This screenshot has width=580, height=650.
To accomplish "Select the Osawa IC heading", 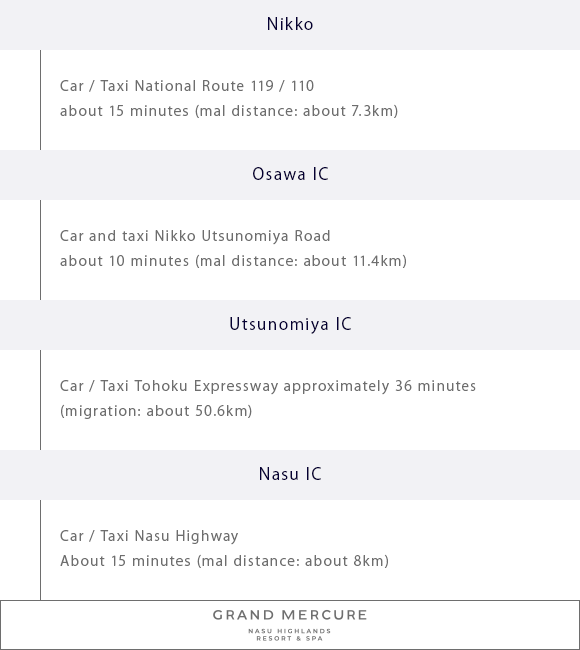I will [x=290, y=175].
